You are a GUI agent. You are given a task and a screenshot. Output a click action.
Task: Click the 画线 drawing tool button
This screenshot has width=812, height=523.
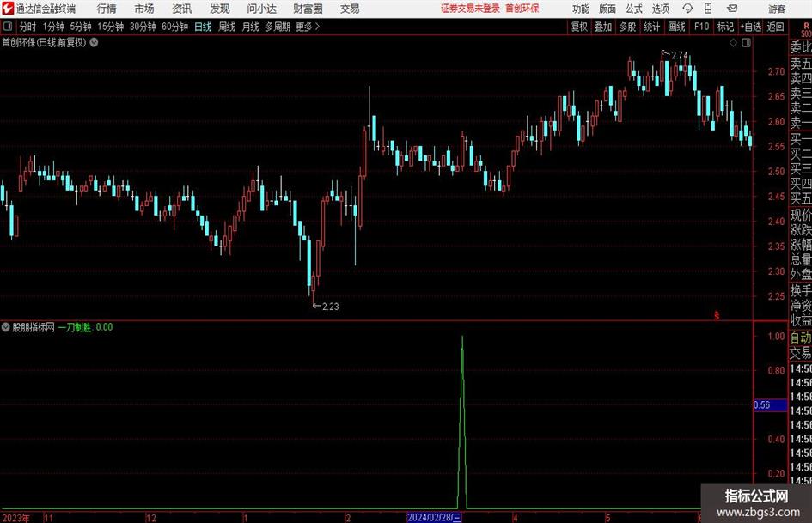pyautogui.click(x=676, y=27)
